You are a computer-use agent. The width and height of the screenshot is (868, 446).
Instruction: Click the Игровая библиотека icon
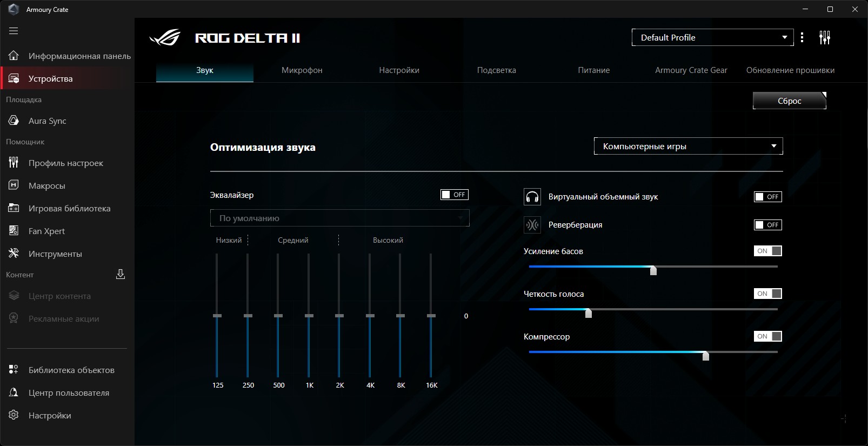14,208
